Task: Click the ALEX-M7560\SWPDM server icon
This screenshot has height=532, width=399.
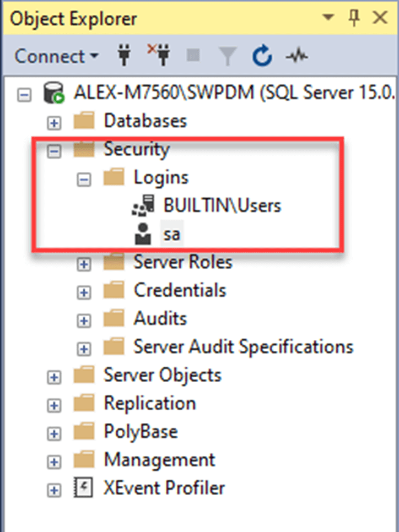Action: click(53, 93)
